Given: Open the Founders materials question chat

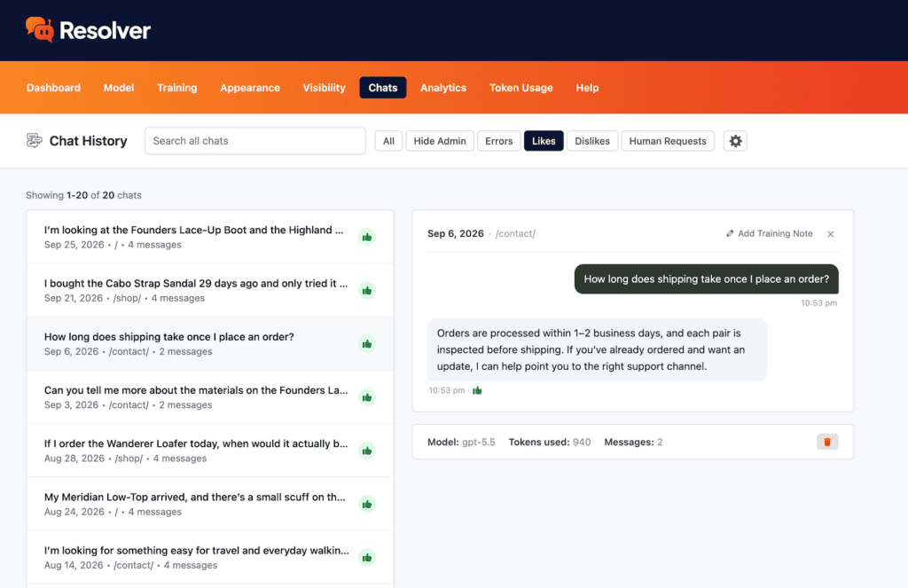Looking at the screenshot, I should click(209, 397).
